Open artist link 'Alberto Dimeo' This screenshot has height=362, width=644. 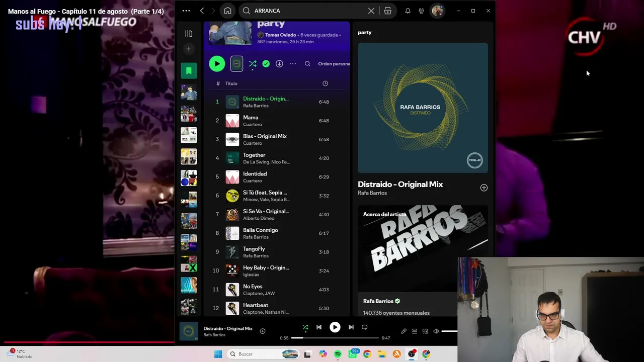[x=259, y=218]
